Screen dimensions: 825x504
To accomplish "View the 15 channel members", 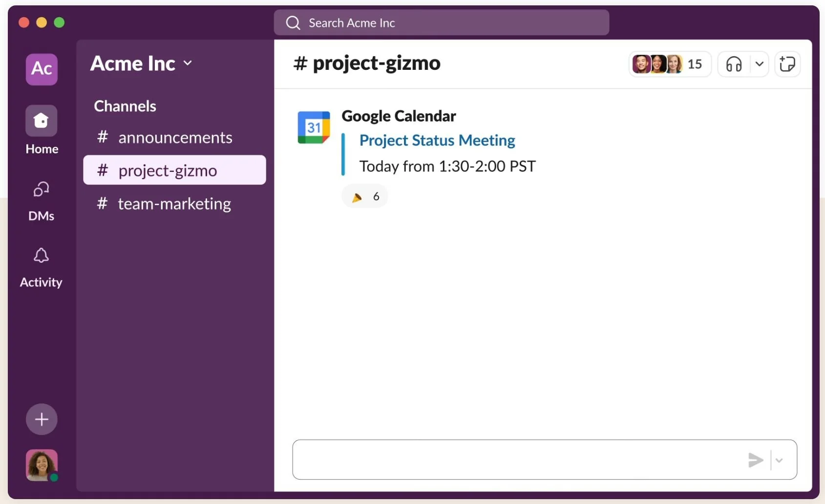I will coord(669,64).
